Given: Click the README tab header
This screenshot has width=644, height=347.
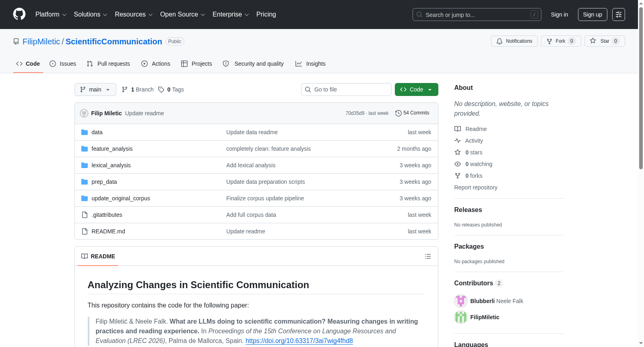Looking at the screenshot, I should click(98, 256).
